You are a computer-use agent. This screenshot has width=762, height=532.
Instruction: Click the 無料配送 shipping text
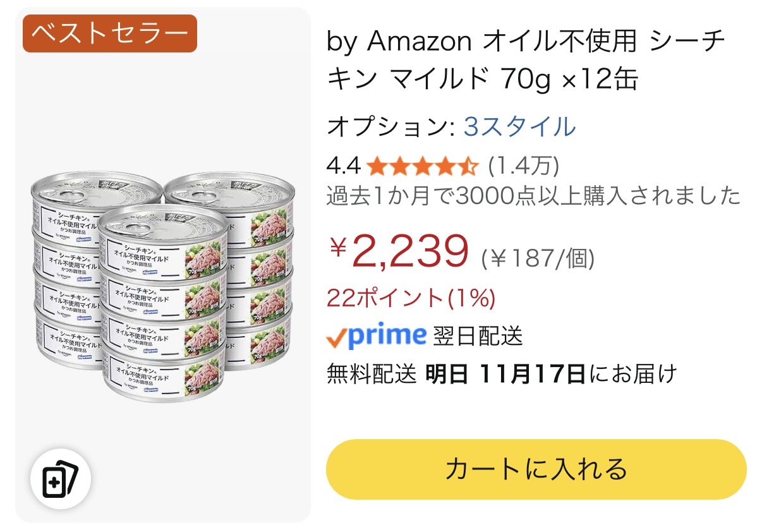click(x=372, y=374)
